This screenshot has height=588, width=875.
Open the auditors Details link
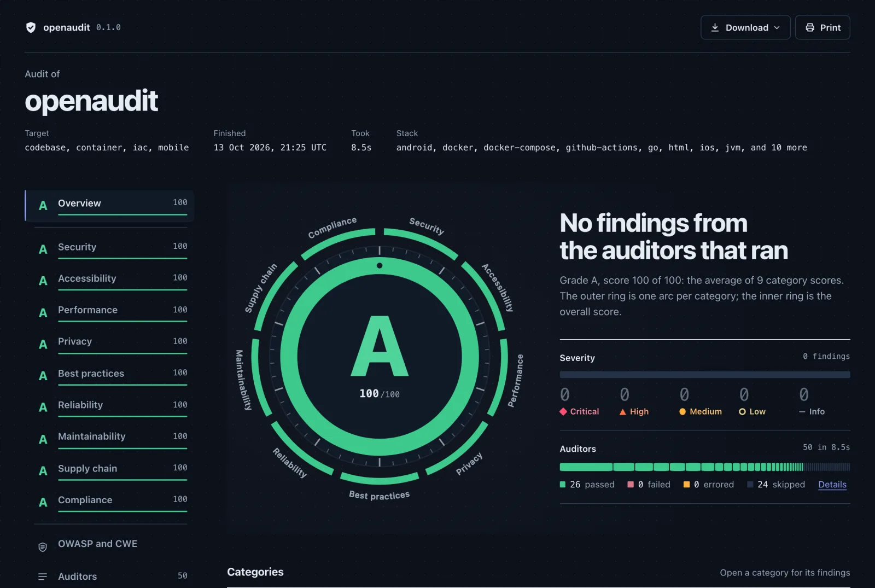[832, 485]
